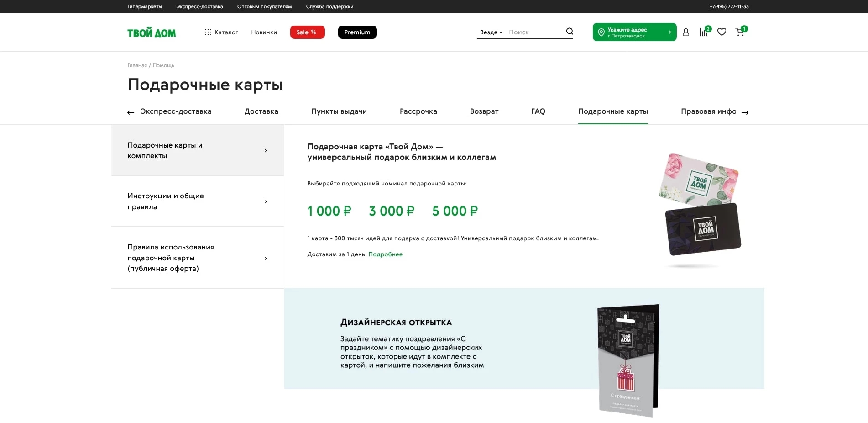
Task: Open the Подробнее link
Action: pos(385,254)
